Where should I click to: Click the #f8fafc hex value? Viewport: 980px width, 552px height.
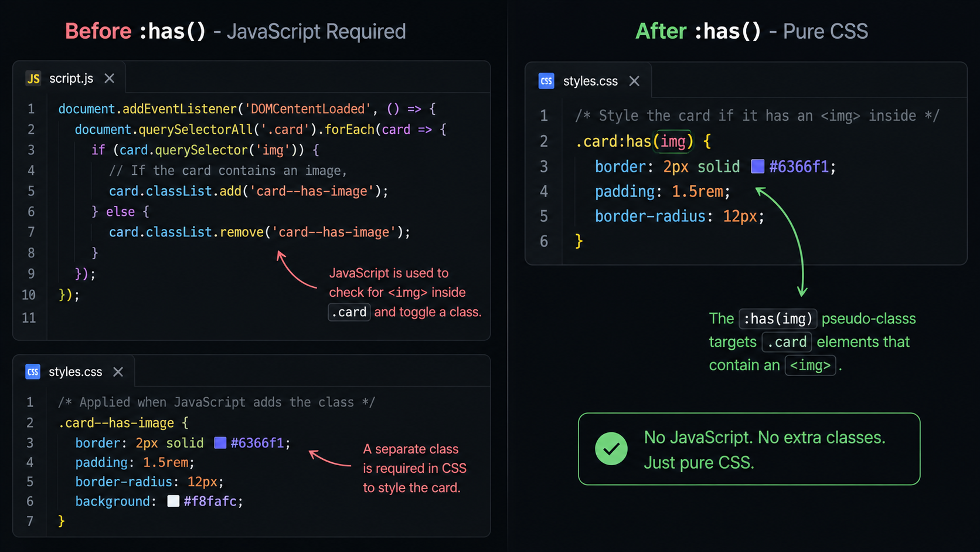[x=210, y=502]
